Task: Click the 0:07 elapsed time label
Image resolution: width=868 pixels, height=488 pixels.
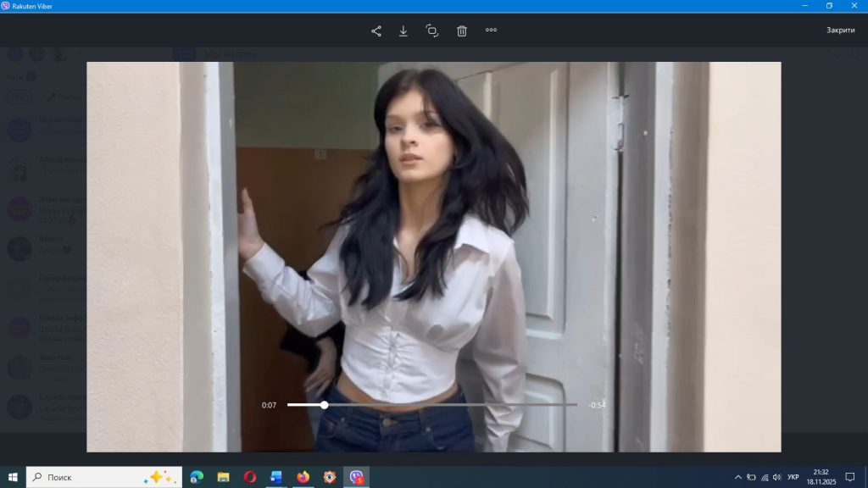Action: tap(269, 405)
